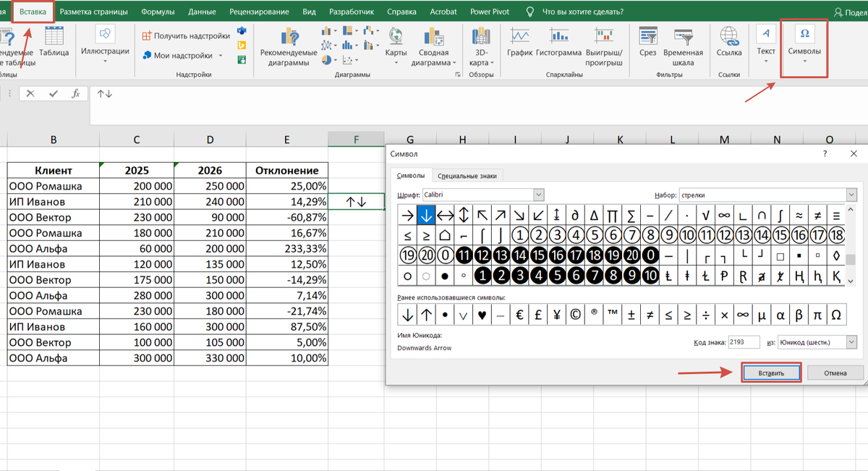This screenshot has width=868, height=471.
Task: Click the symbol grid scrollbar down arrow
Action: point(851,280)
